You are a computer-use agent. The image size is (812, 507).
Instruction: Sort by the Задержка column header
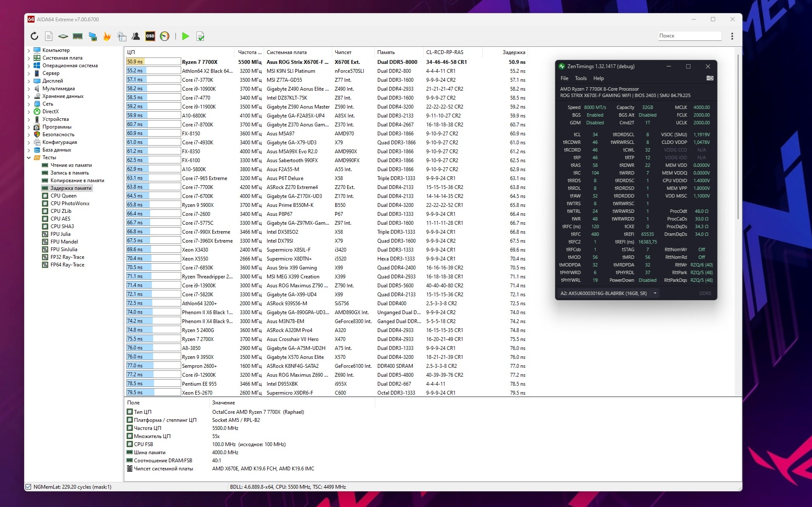(x=505, y=52)
